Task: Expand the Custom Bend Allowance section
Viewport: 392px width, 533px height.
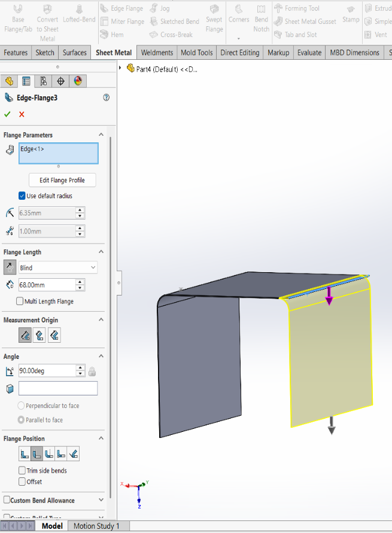Action: pyautogui.click(x=101, y=500)
